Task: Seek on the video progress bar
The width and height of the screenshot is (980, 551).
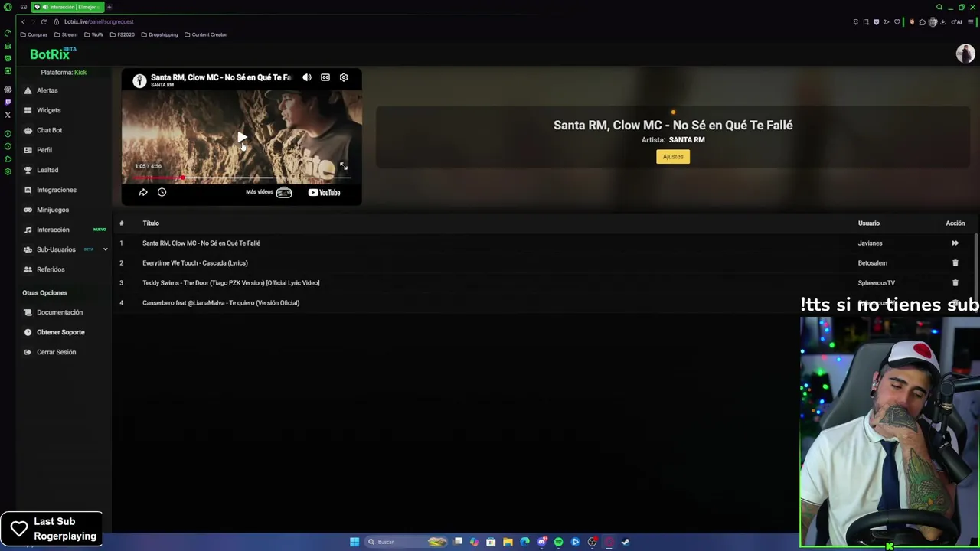Action: click(242, 178)
